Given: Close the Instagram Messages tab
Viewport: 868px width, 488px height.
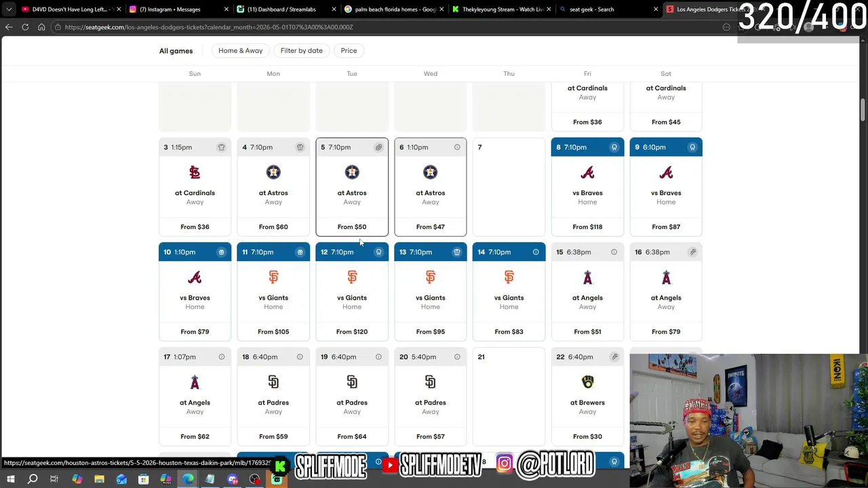Looking at the screenshot, I should coord(226,9).
